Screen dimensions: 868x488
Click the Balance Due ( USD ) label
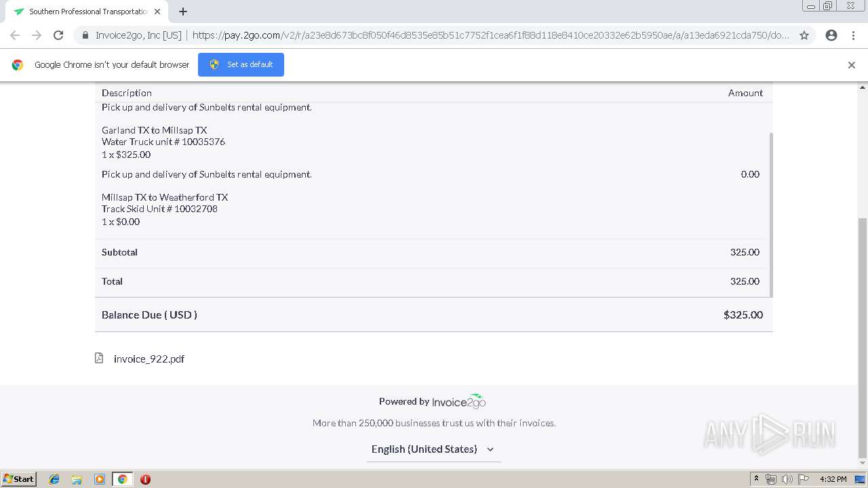[x=149, y=314]
